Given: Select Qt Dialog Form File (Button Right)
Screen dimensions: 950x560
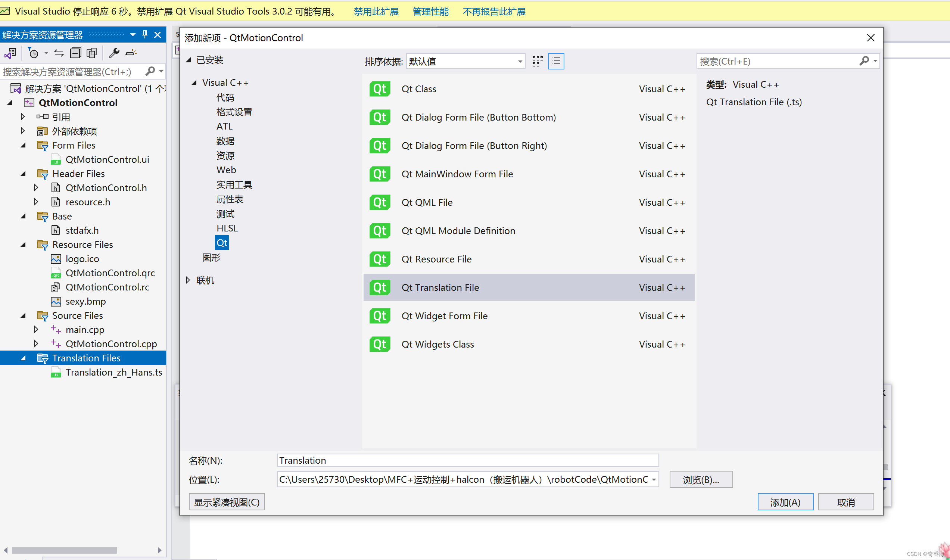Looking at the screenshot, I should click(x=529, y=146).
